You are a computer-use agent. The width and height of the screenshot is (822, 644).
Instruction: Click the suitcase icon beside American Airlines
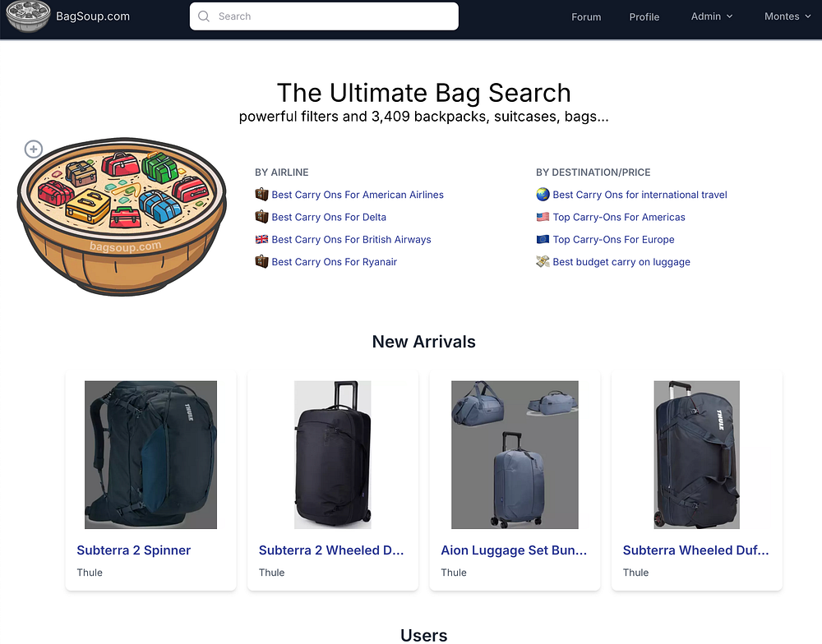(261, 195)
